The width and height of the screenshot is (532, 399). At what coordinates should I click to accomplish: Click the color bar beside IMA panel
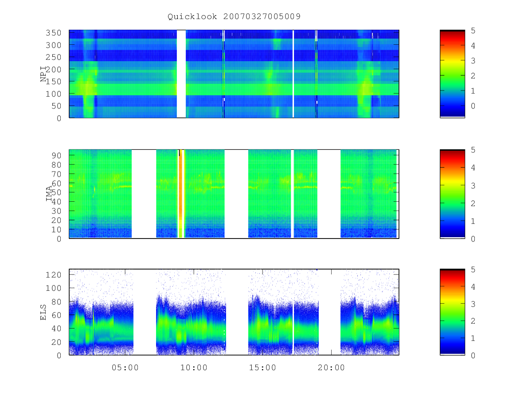click(x=452, y=194)
